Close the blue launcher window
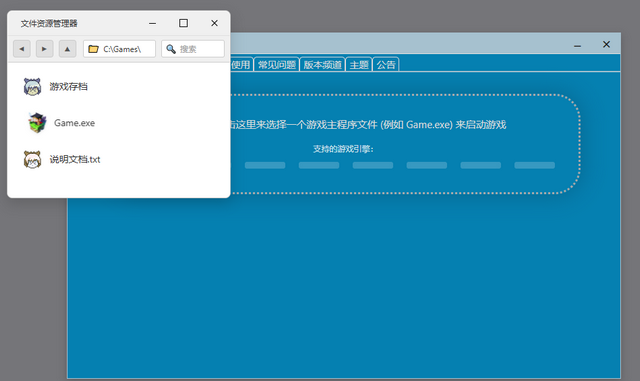640x381 pixels. pyautogui.click(x=606, y=44)
